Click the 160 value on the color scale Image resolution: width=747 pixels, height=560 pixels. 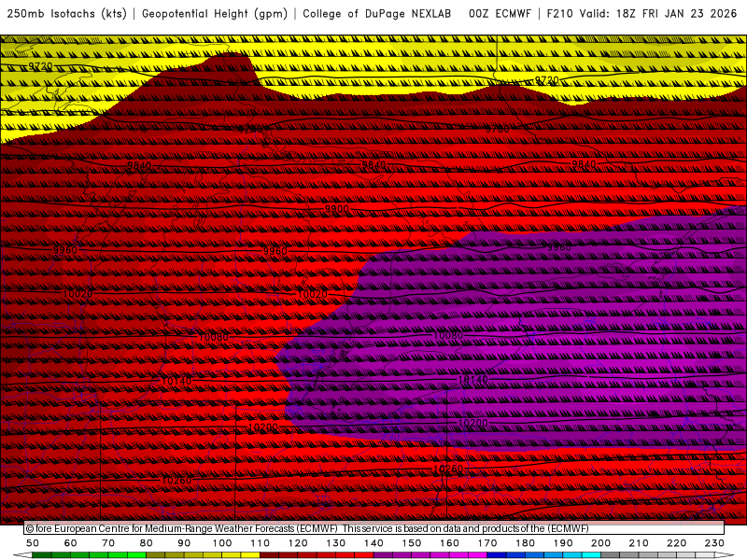(x=449, y=543)
